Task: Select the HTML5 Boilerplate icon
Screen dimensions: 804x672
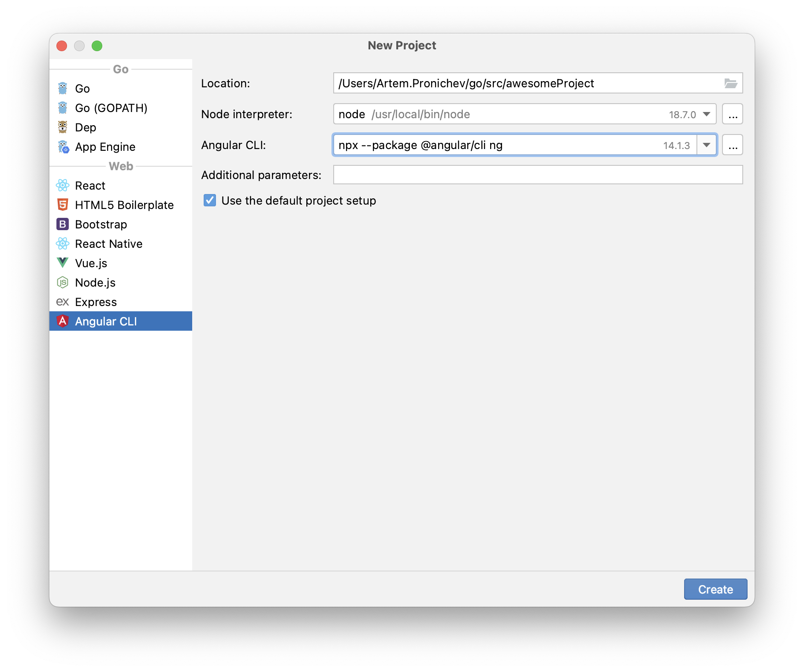Action: [x=63, y=205]
